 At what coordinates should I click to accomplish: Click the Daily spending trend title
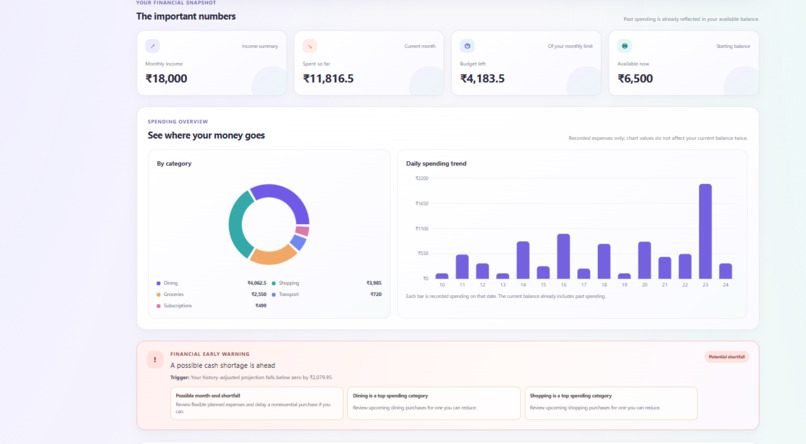[x=436, y=163]
